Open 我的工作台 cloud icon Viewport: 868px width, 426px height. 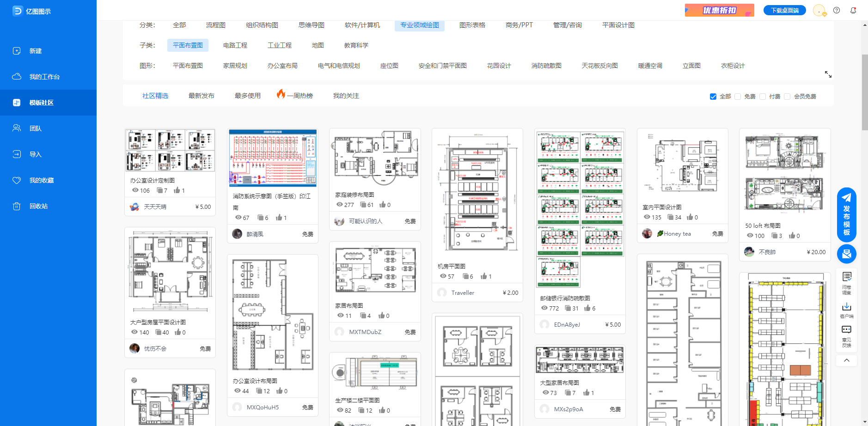click(x=17, y=77)
